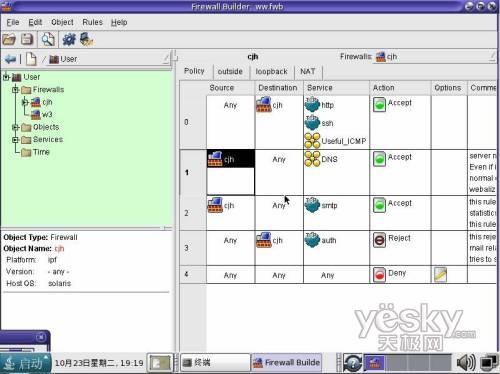Open the Edit menu
This screenshot has height=374, width=500.
(35, 22)
